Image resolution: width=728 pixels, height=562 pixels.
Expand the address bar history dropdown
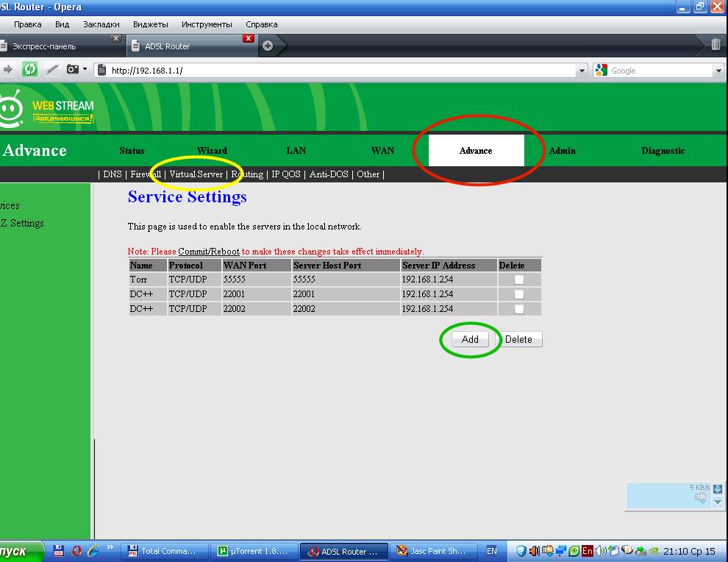click(x=581, y=71)
